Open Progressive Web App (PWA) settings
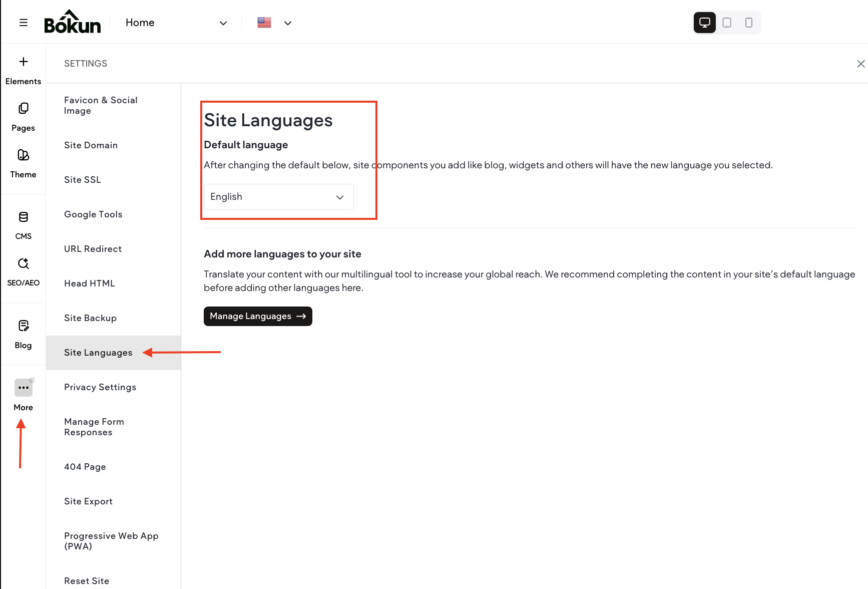Screen dimensions: 868x589 114,541
